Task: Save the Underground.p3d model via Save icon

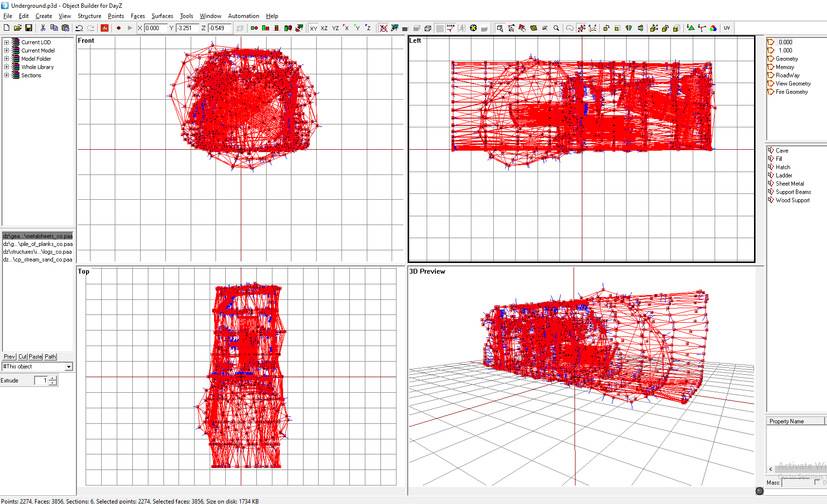Action: (x=29, y=28)
